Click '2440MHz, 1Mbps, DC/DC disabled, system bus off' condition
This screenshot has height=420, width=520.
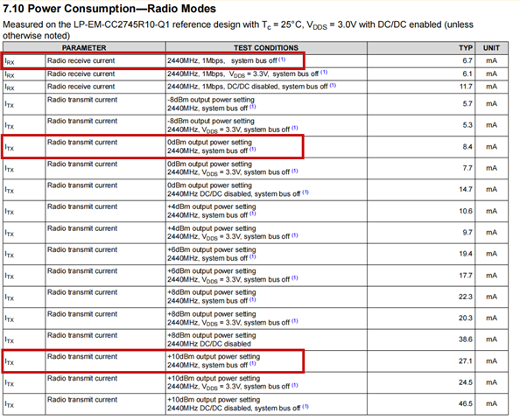click(248, 87)
